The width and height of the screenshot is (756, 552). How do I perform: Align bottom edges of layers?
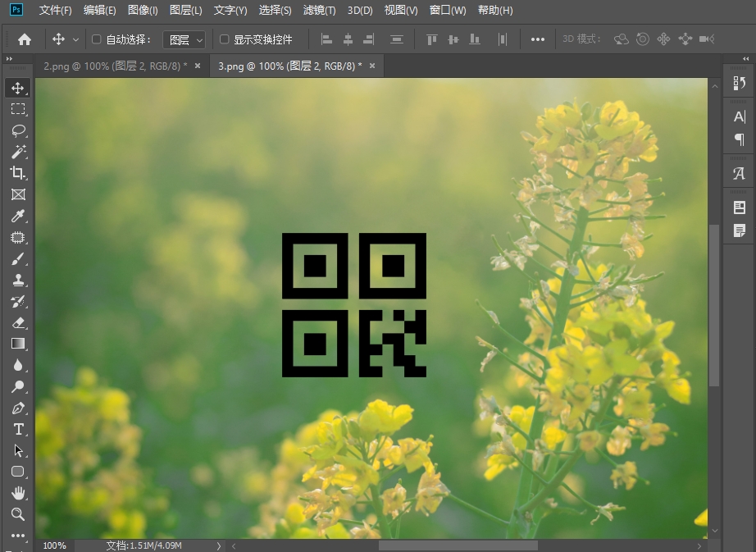click(x=475, y=39)
